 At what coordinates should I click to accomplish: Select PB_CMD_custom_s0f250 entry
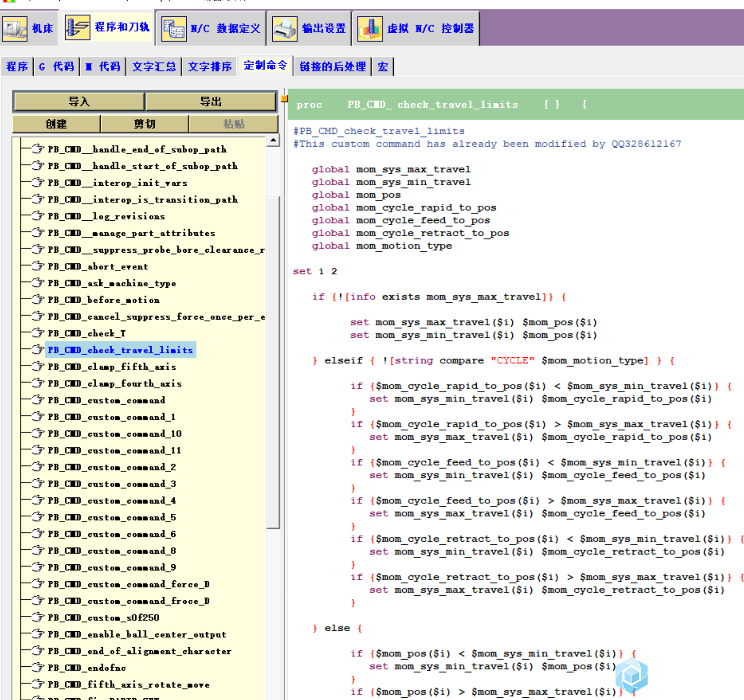(x=103, y=618)
